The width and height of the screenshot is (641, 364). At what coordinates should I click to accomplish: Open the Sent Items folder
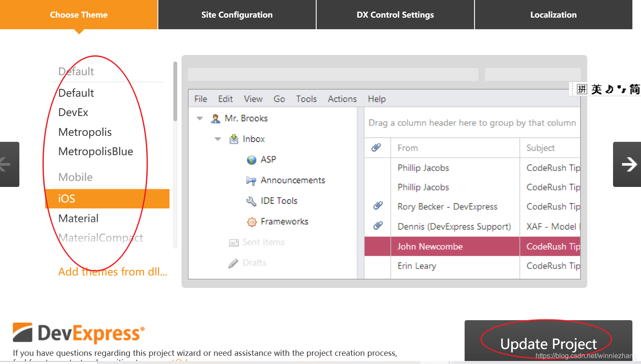pos(263,242)
